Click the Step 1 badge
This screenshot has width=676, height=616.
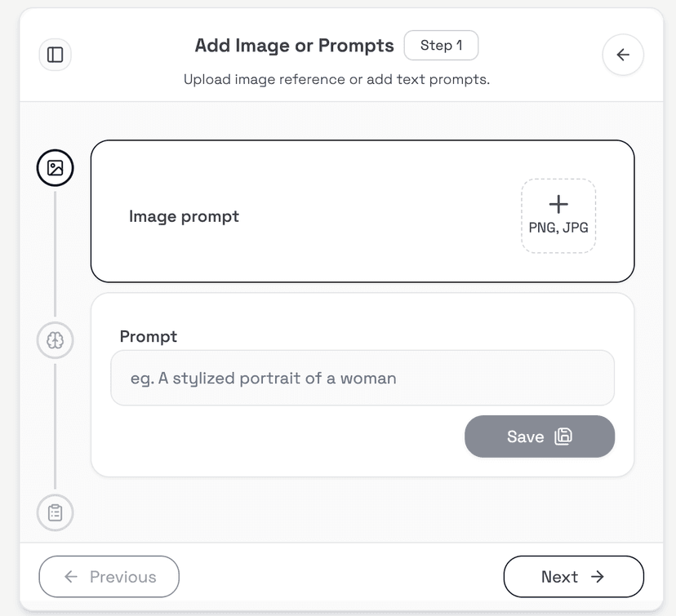(x=441, y=45)
